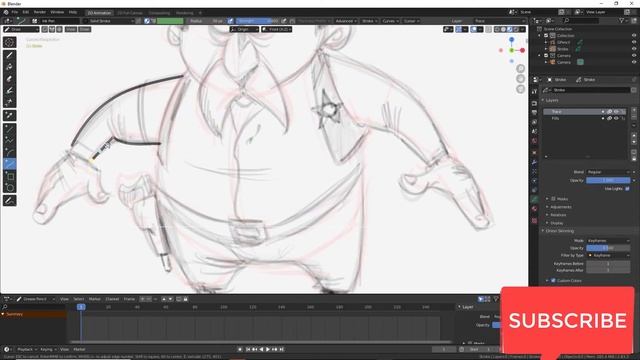Select the Draw pencil tool
The width and height of the screenshot is (640, 360).
(9, 55)
